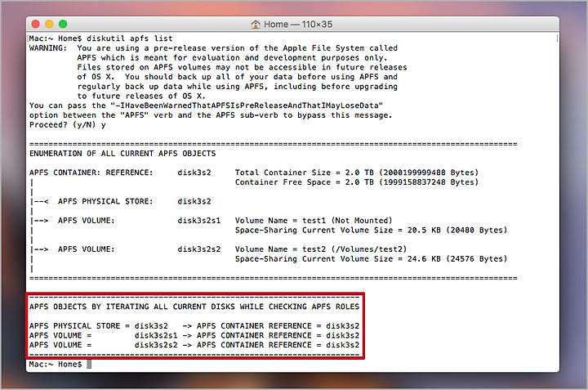Click "Volume Name = test2 (/Volumes/test2)"
The height and width of the screenshot is (390, 588).
[321, 249]
